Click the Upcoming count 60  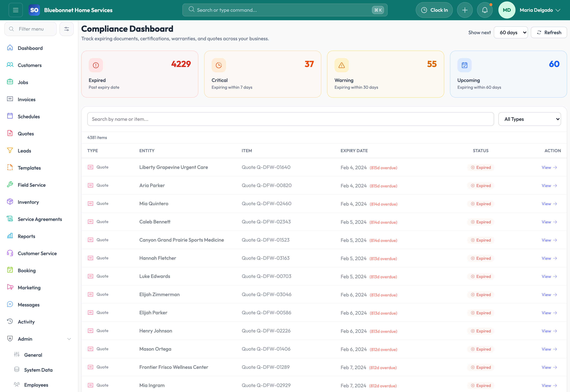pyautogui.click(x=554, y=64)
